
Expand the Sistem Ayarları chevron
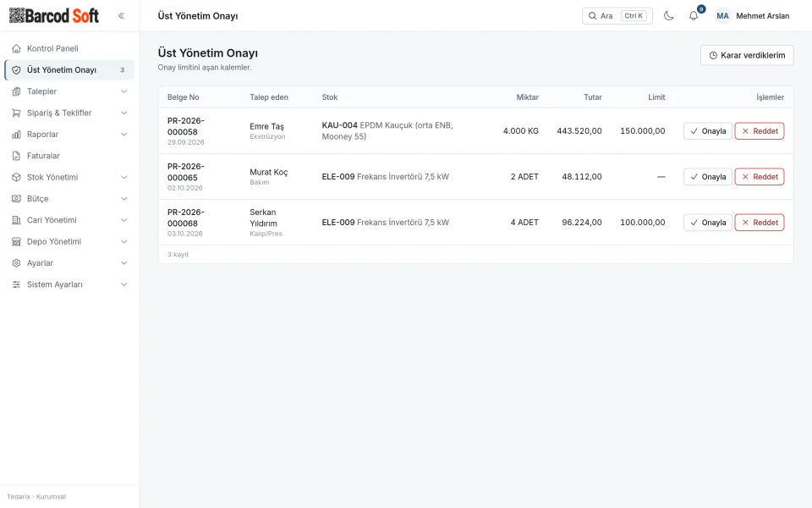(123, 284)
